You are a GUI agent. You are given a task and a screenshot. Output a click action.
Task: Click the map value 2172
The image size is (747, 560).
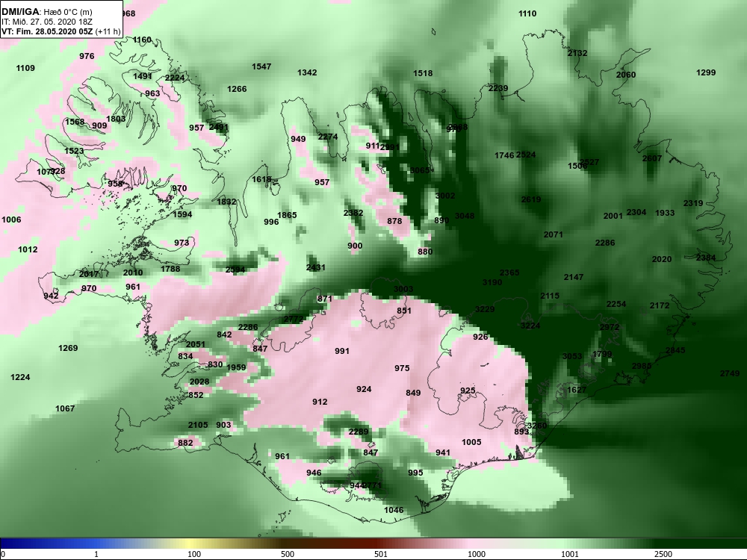pos(660,305)
